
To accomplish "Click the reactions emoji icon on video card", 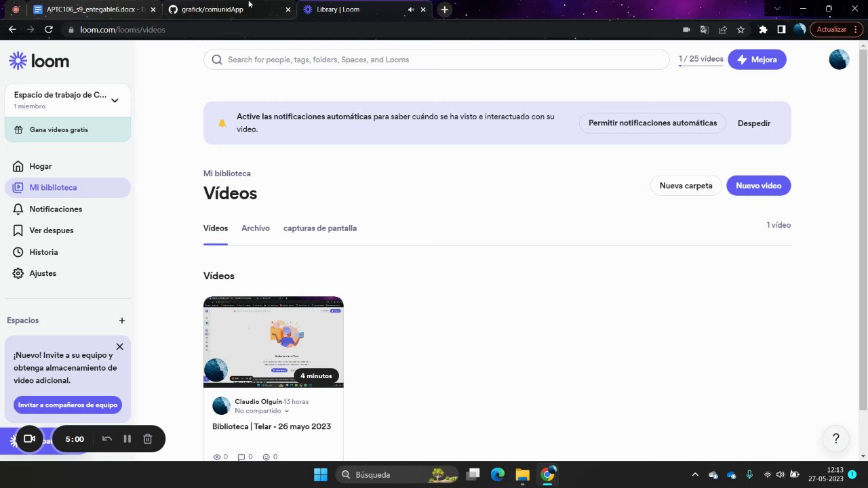I will (x=267, y=457).
